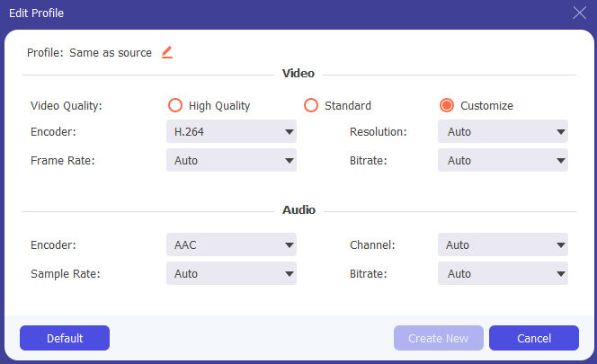Open the Frame Rate dropdown

click(231, 161)
